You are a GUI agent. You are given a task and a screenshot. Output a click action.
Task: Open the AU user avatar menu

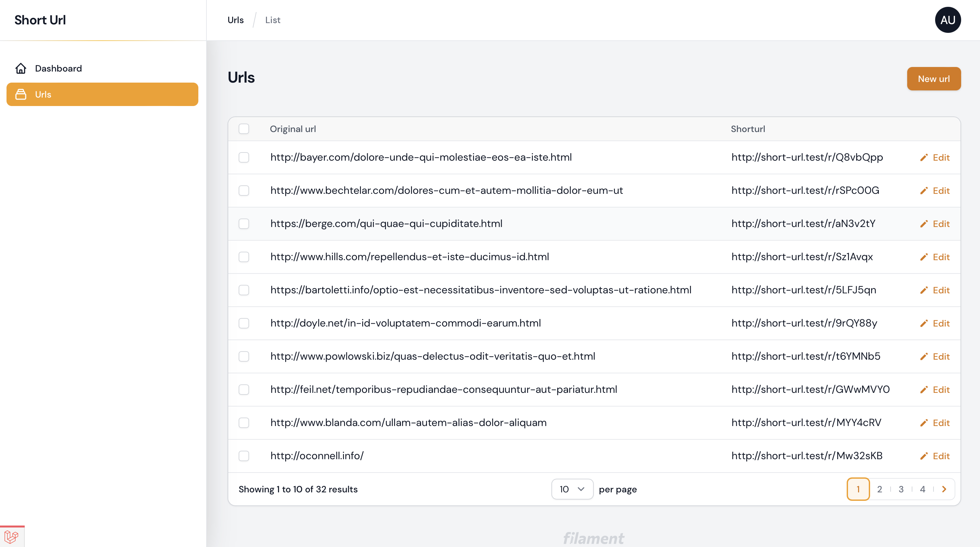click(948, 20)
